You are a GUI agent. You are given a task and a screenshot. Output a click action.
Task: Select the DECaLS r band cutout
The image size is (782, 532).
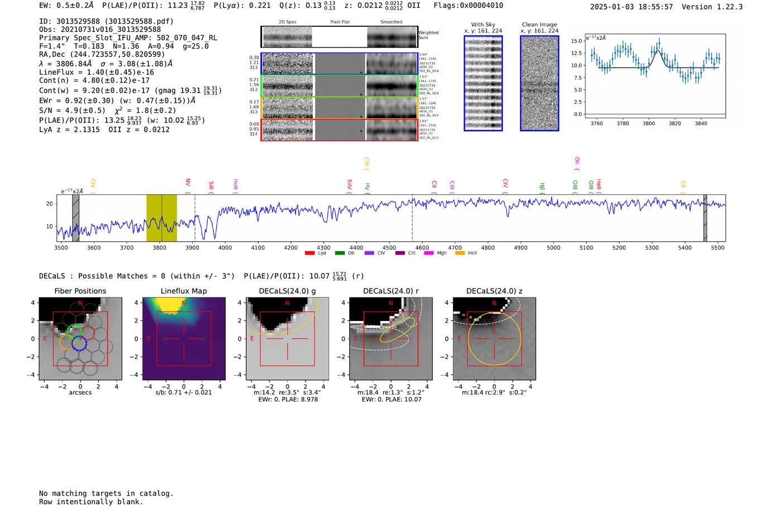pos(390,338)
